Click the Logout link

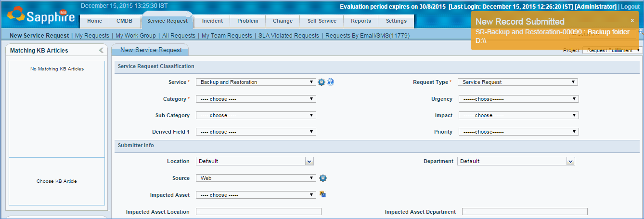coord(630,7)
